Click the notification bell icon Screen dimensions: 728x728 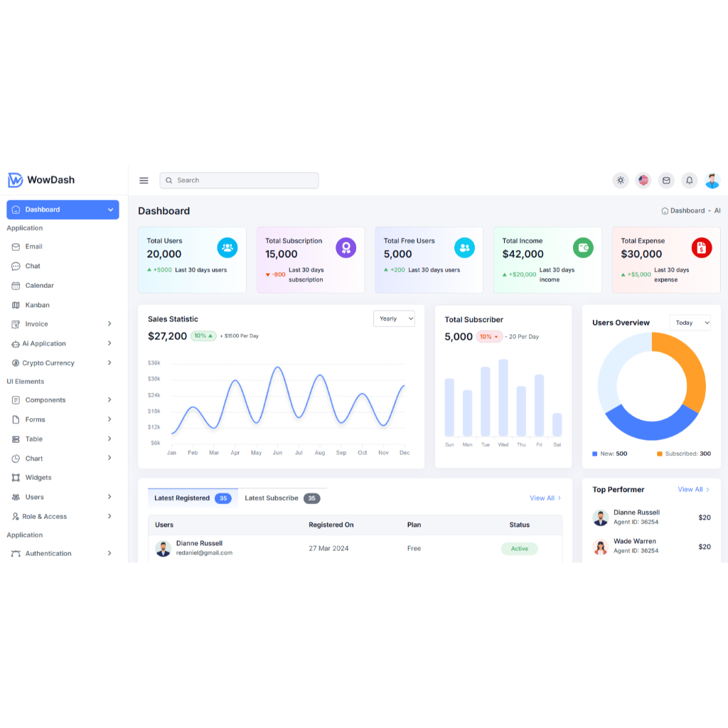coord(689,180)
